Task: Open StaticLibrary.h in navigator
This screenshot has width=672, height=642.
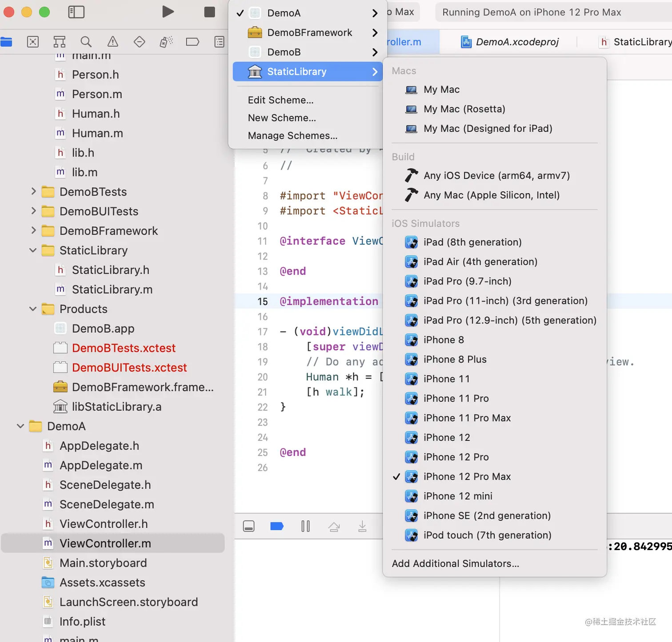Action: (x=111, y=270)
